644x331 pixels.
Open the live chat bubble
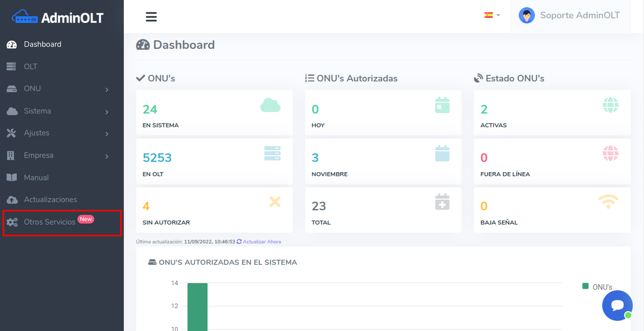pyautogui.click(x=617, y=305)
